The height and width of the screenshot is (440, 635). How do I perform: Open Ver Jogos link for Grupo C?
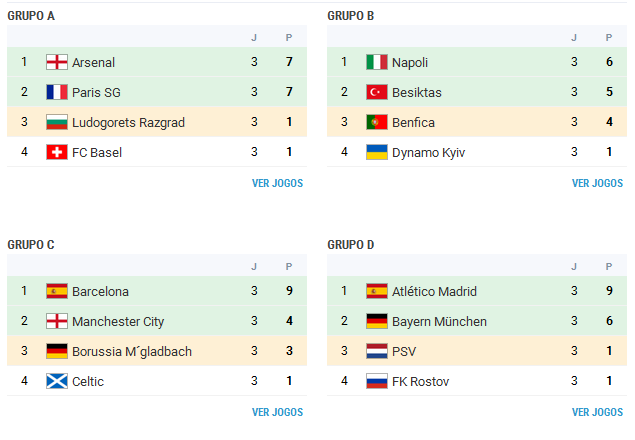pyautogui.click(x=277, y=412)
